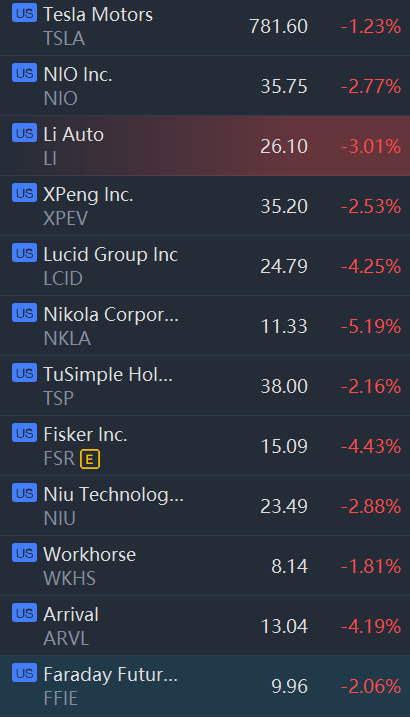
Task: Open Nikola Corporation stock details
Action: tap(205, 326)
